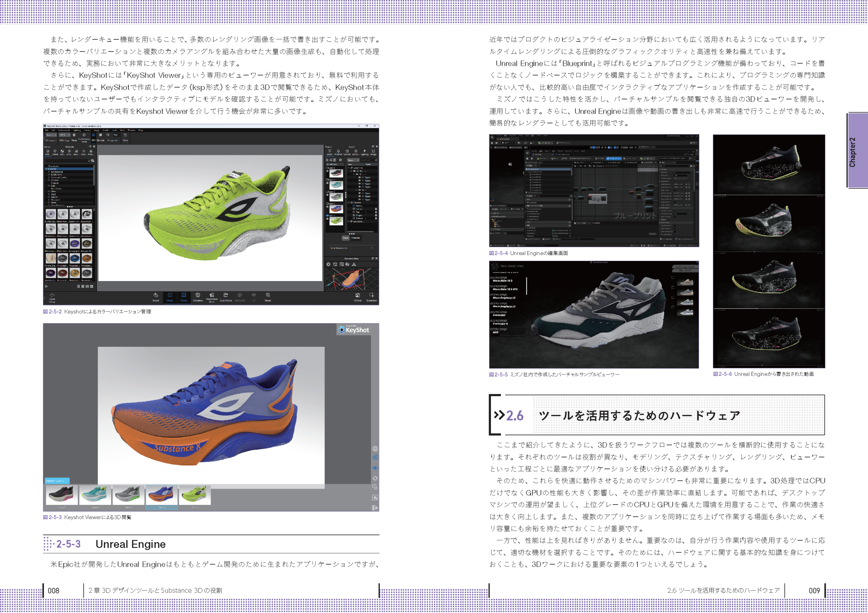Click the search magnifier in the Library panel
The width and height of the screenshot is (868, 613).
point(89,161)
